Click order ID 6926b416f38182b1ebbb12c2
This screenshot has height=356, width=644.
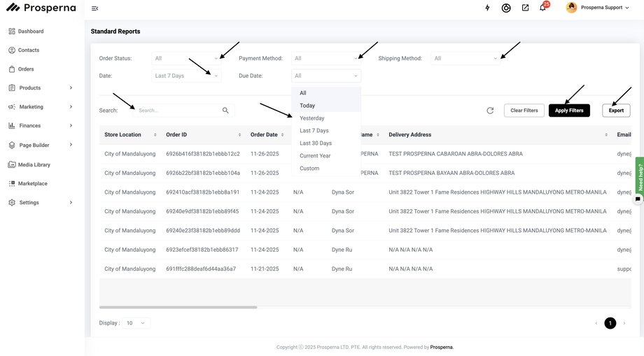coord(203,154)
